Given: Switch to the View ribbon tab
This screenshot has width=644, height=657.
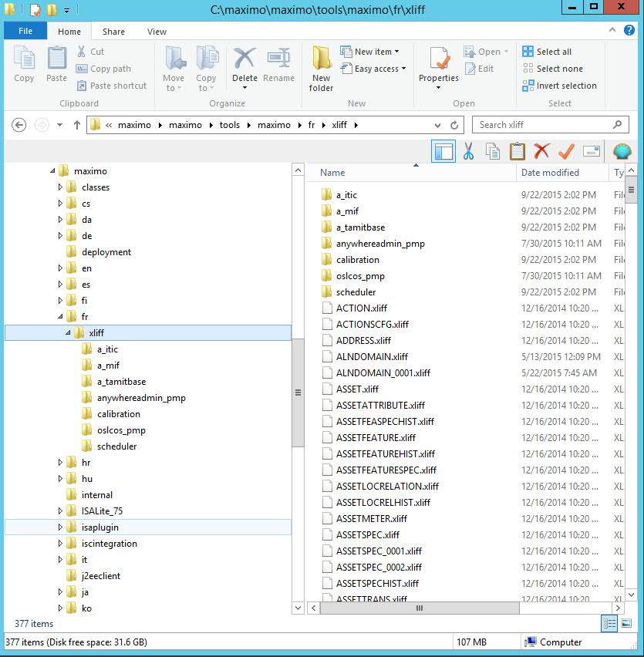Looking at the screenshot, I should 157,32.
